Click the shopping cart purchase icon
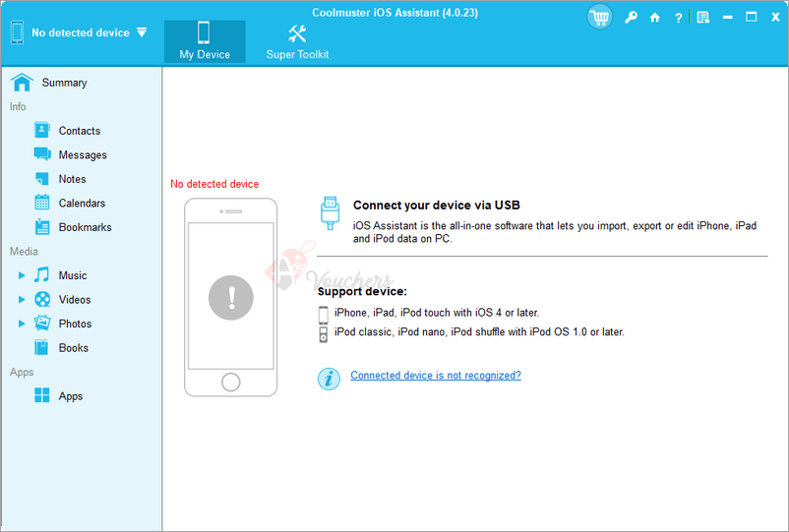This screenshot has height=532, width=789. click(599, 17)
